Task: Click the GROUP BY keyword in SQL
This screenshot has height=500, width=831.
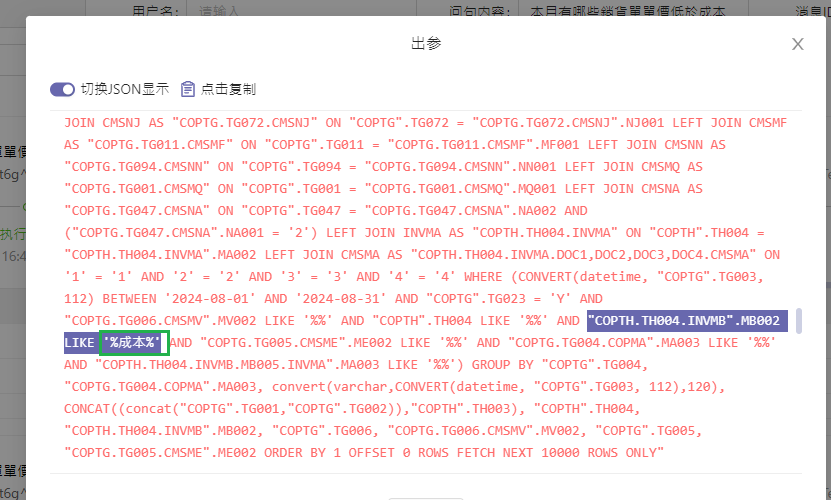Action: (502, 365)
